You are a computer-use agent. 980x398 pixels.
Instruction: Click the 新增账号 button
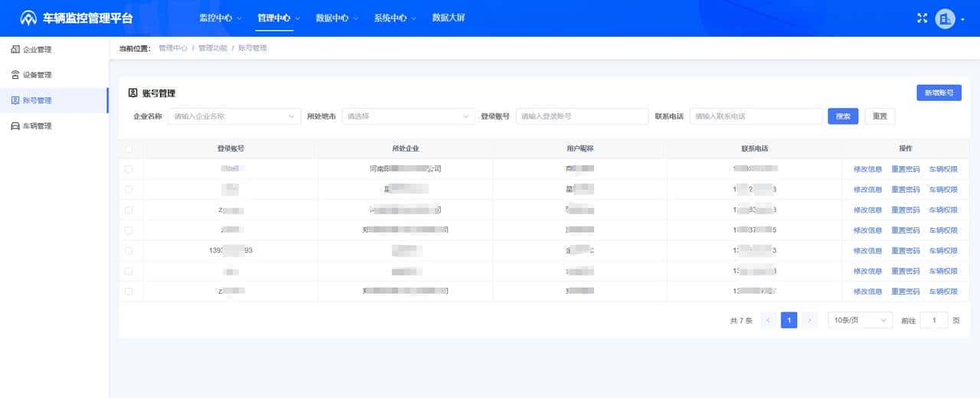click(939, 93)
